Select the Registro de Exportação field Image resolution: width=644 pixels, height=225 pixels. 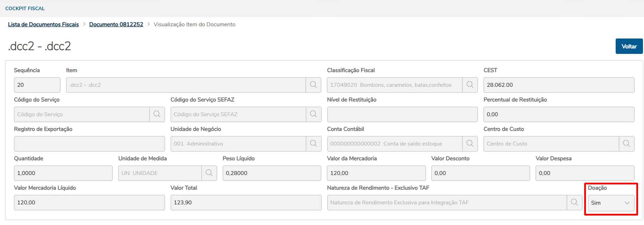click(89, 144)
